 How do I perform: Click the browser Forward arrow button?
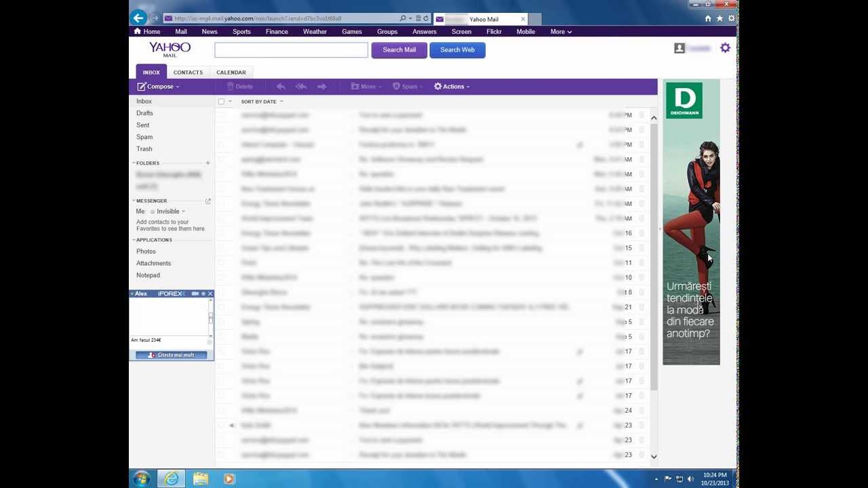tap(155, 18)
